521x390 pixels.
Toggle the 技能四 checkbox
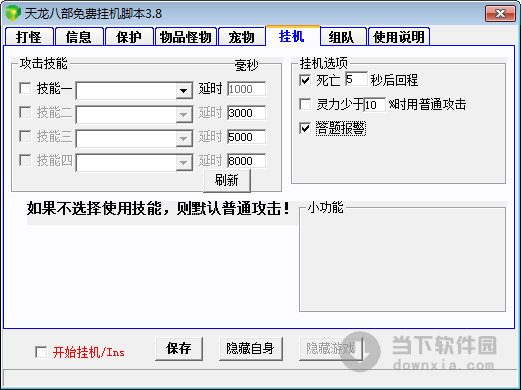25,160
